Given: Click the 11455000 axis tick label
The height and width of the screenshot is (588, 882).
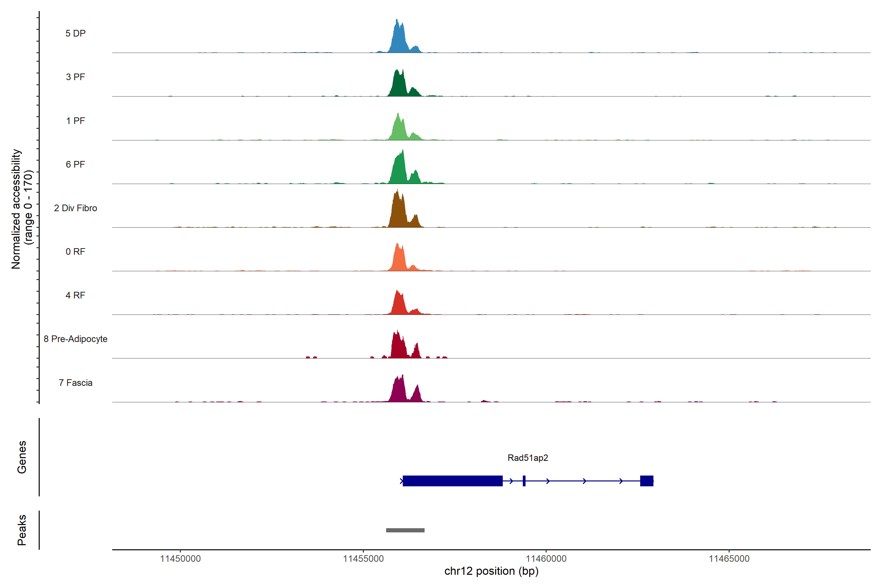Looking at the screenshot, I should (363, 558).
